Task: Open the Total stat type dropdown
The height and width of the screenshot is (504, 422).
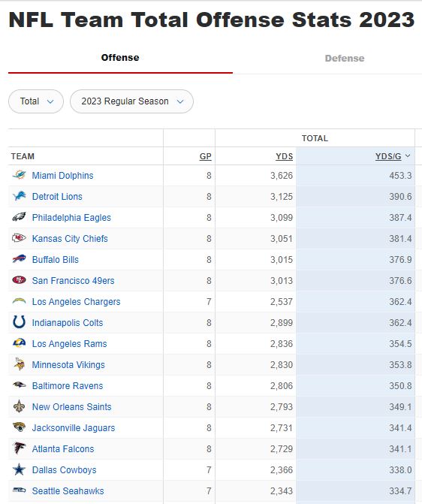Action: (x=36, y=101)
